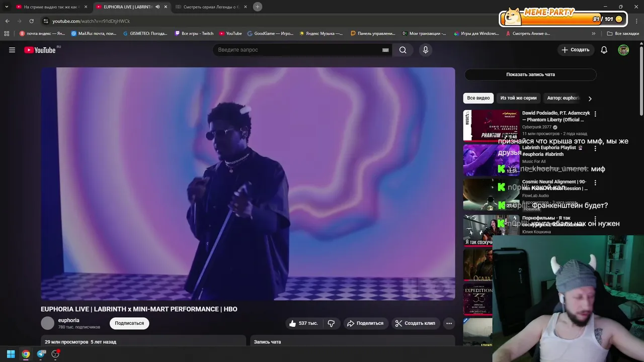Open options for Labrinth Euphoria Playlist video
Screen dimensions: 644x362
pos(595,149)
